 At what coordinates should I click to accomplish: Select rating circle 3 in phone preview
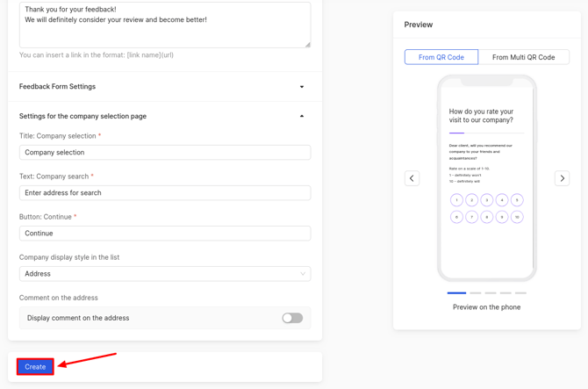pyautogui.click(x=487, y=200)
